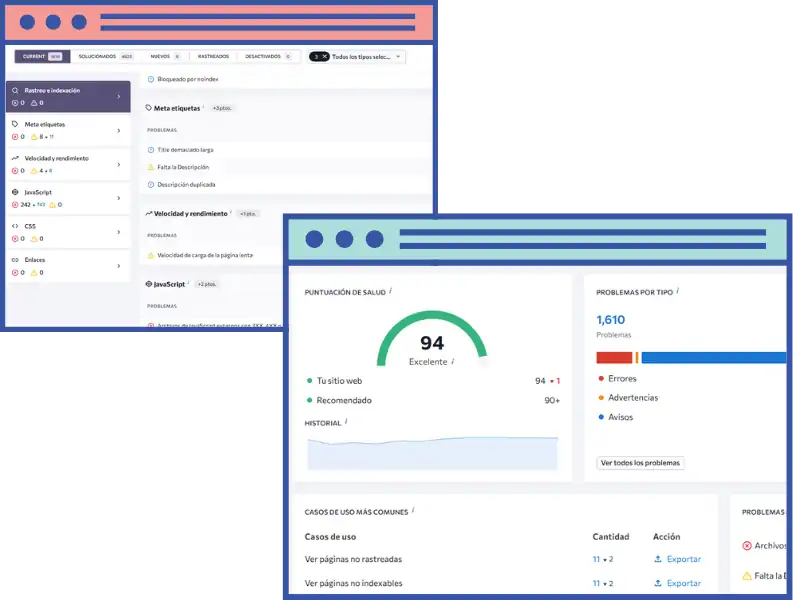Viewport: 800px width, 600px height.
Task: Click the CSS code icon in sidebar
Action: pyautogui.click(x=14, y=224)
